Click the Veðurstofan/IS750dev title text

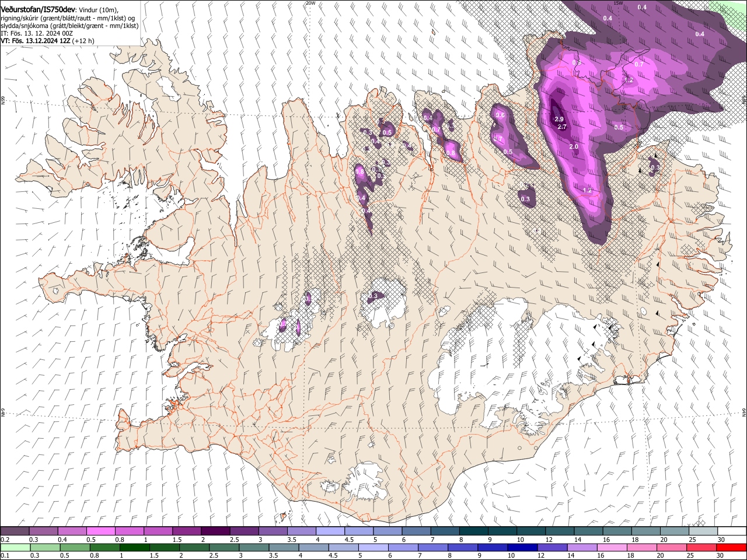(39, 9)
